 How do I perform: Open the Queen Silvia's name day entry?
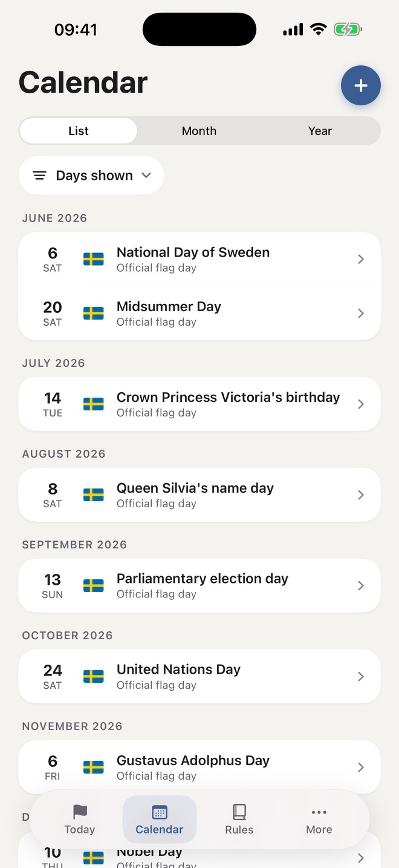(x=199, y=495)
